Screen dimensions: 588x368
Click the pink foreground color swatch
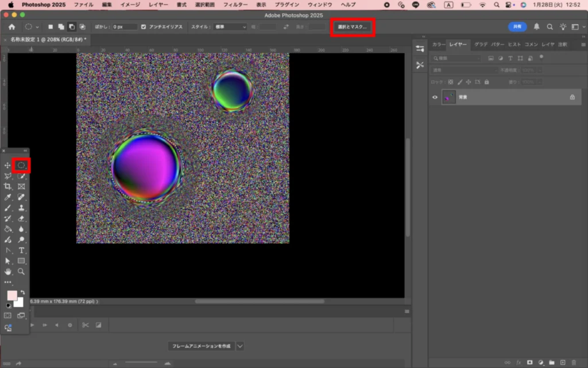pos(12,296)
